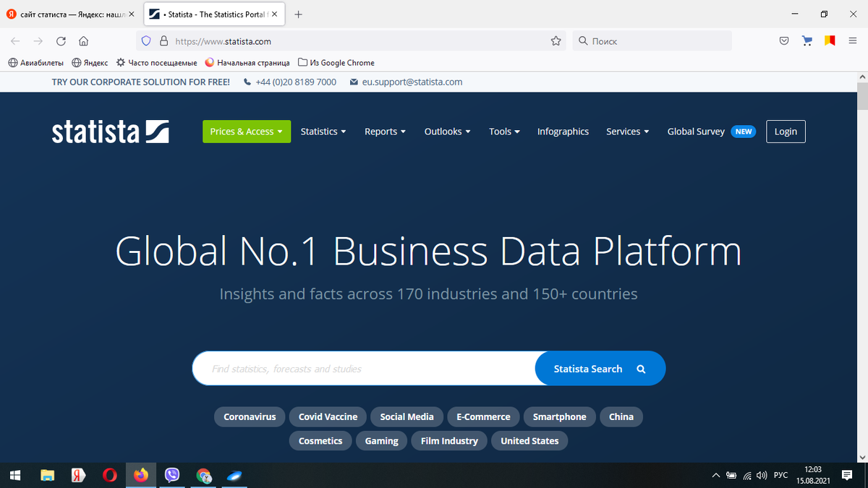Viewport: 868px width, 488px height.
Task: Open the Windows Start menu
Action: click(16, 475)
